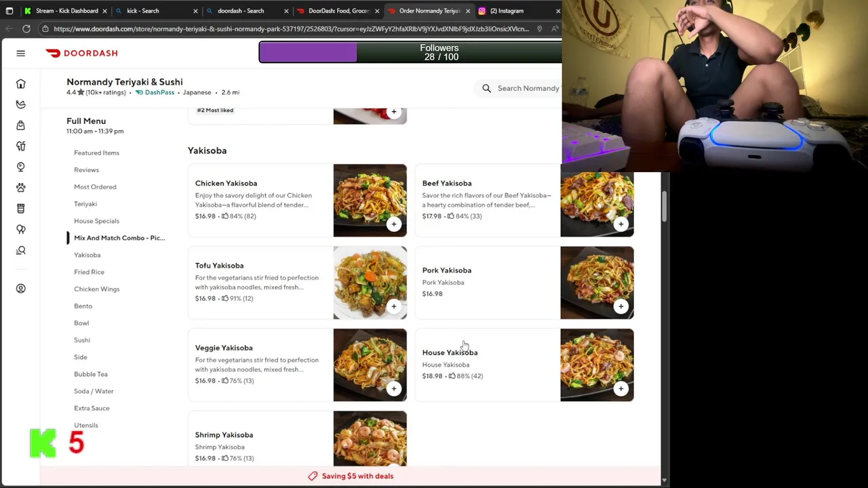The width and height of the screenshot is (868, 488).
Task: Click the page vertical scrollbar
Action: (664, 207)
